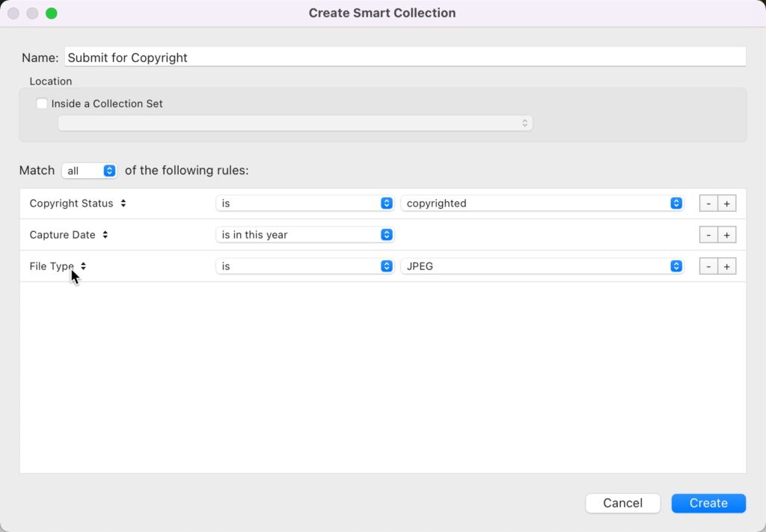Image resolution: width=766 pixels, height=532 pixels.
Task: Open the 'is' operator dropdown for File Type
Action: click(x=305, y=266)
